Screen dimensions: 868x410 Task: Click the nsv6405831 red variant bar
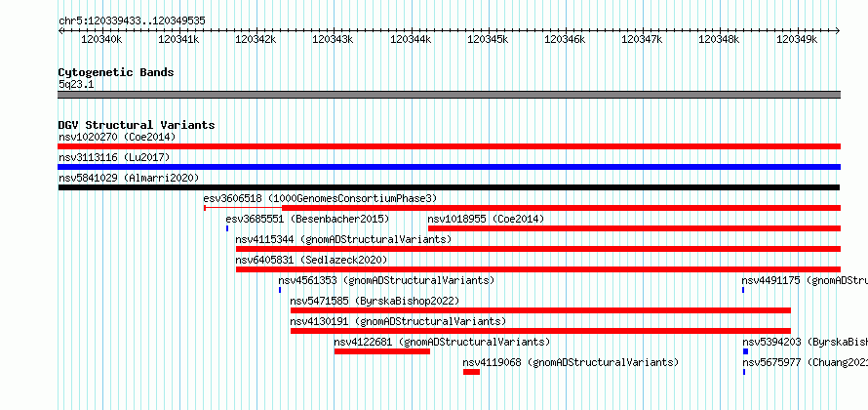pyautogui.click(x=538, y=269)
